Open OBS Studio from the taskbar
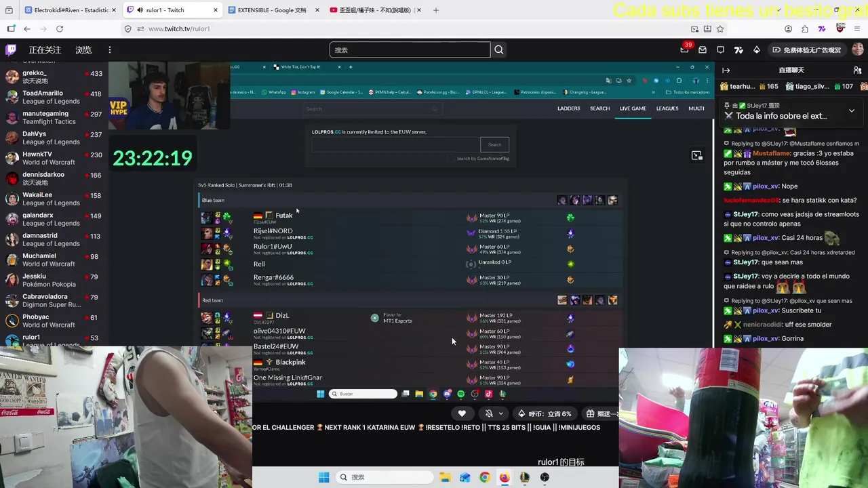 pyautogui.click(x=545, y=477)
